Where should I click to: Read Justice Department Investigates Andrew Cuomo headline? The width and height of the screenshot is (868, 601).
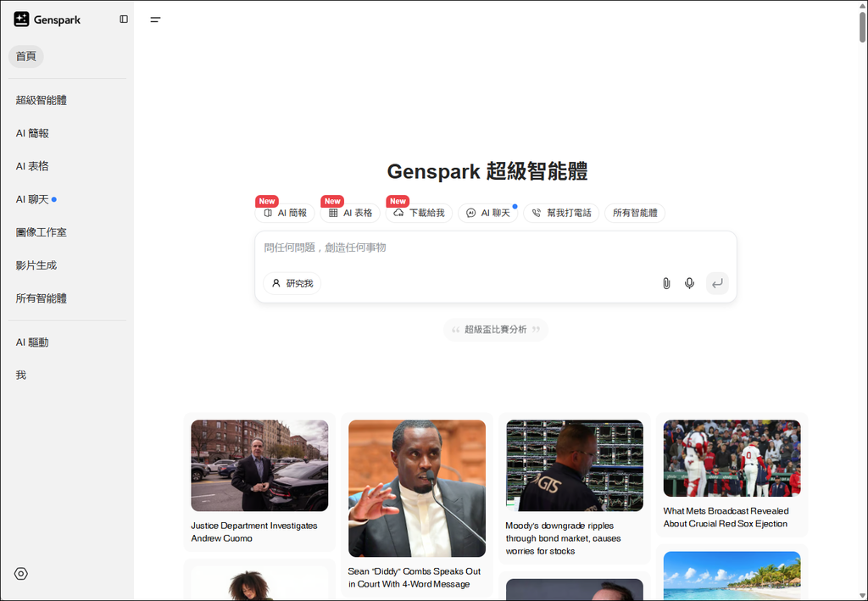(x=254, y=531)
